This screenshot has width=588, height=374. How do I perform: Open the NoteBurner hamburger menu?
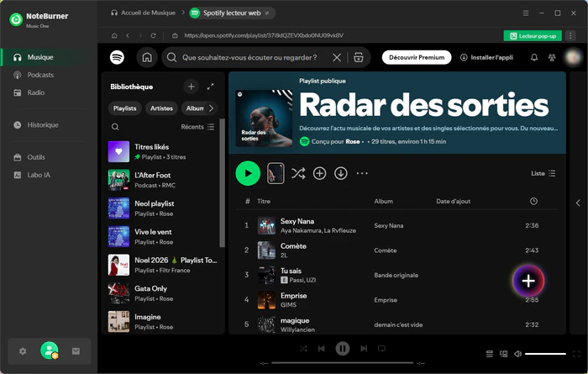click(x=526, y=13)
